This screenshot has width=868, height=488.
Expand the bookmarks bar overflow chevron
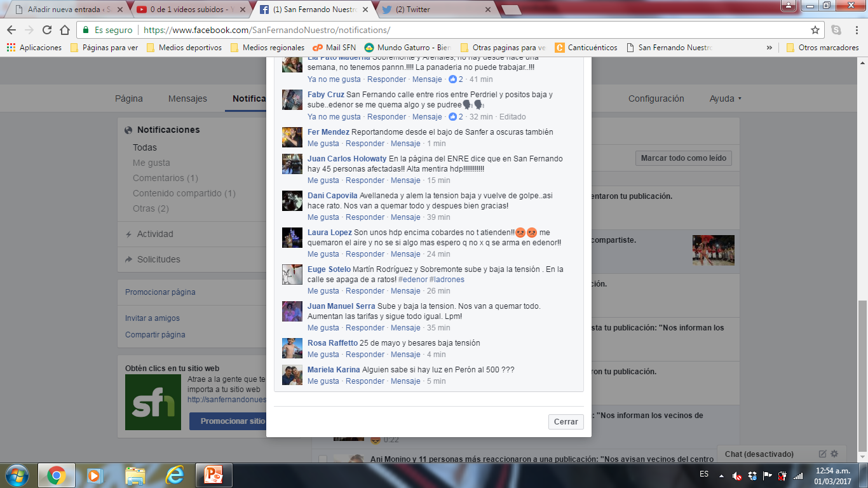770,48
